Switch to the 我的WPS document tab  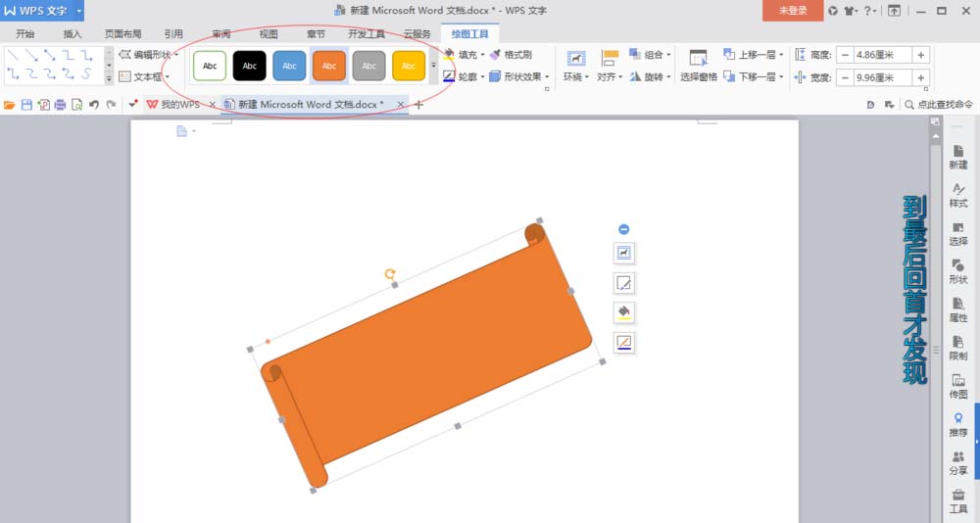pyautogui.click(x=177, y=104)
